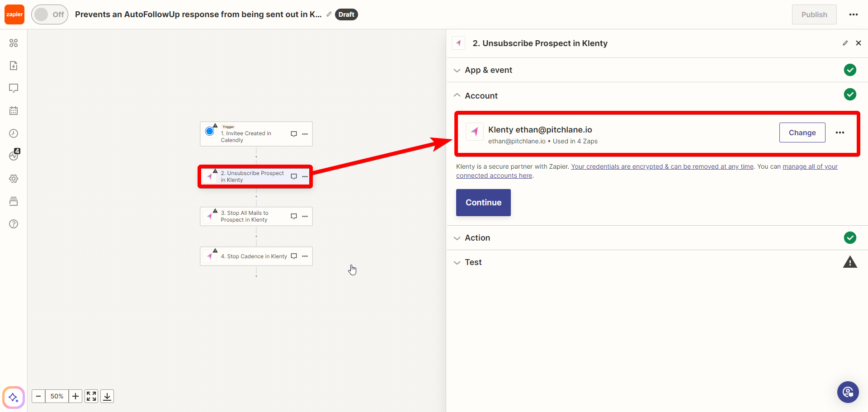Viewport: 868px width, 412px height.
Task: Add a step after Stop Cadence in Klenty
Action: pos(256,276)
